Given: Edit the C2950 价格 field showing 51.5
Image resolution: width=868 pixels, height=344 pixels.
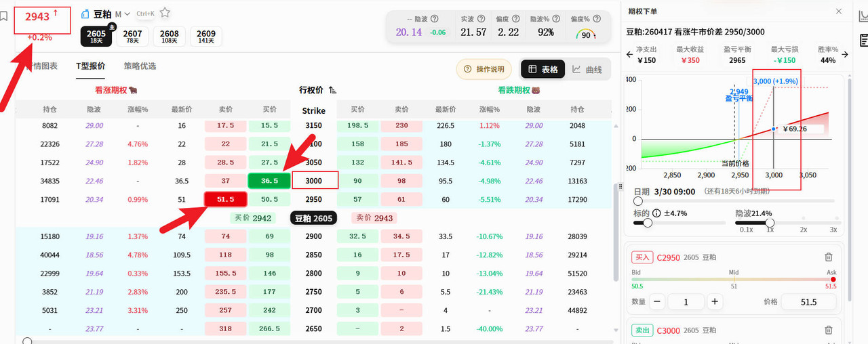Looking at the screenshot, I should 808,302.
